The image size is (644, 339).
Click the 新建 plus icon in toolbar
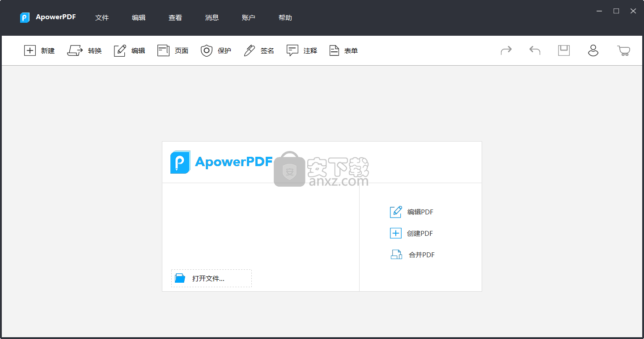(30, 50)
